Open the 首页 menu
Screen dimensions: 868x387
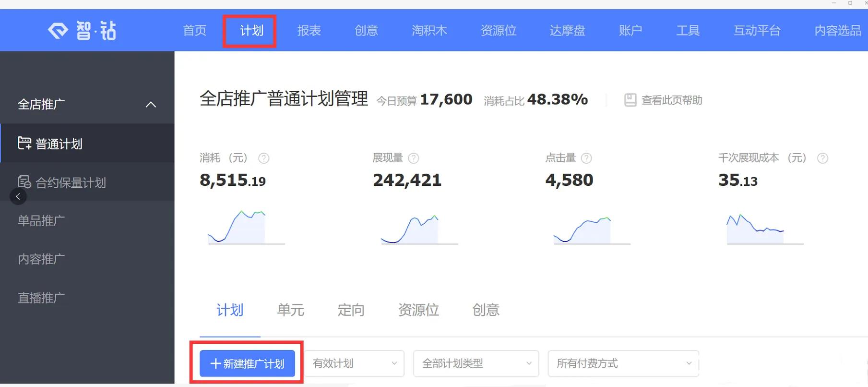click(194, 31)
